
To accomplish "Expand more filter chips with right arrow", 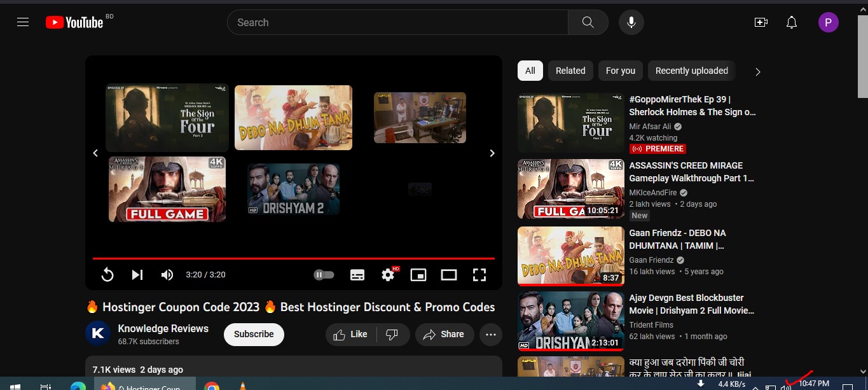I will pos(757,72).
